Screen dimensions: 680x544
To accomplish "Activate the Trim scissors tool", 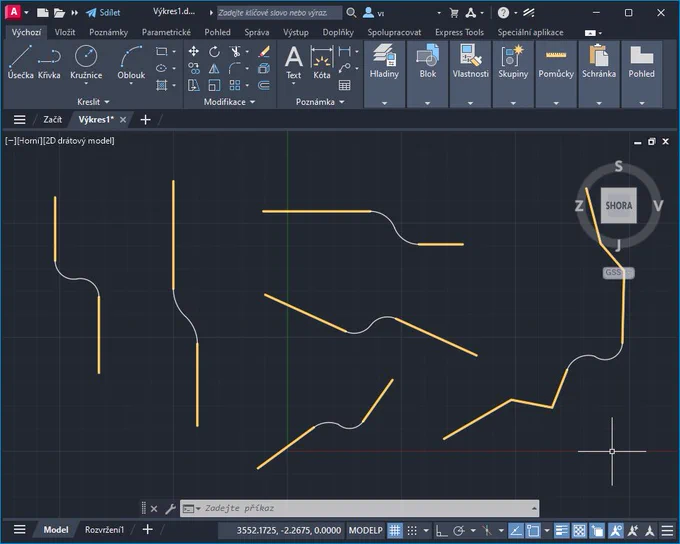I will click(235, 52).
